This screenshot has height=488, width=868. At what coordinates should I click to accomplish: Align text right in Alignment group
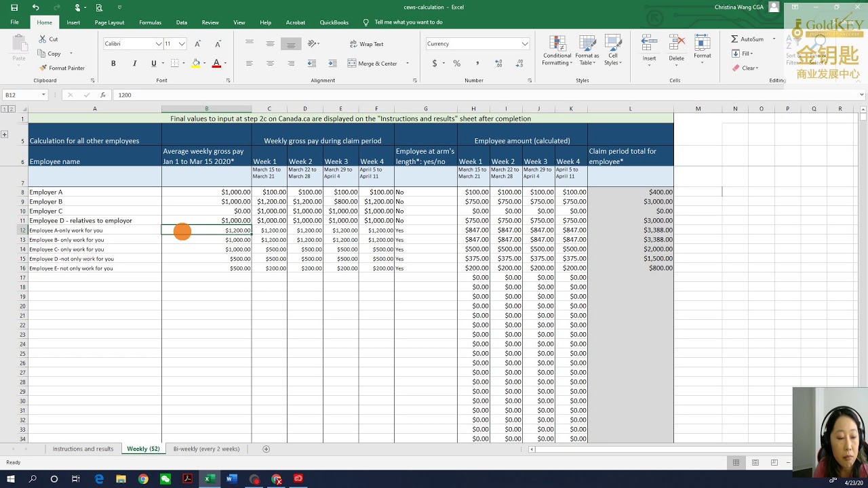[291, 63]
